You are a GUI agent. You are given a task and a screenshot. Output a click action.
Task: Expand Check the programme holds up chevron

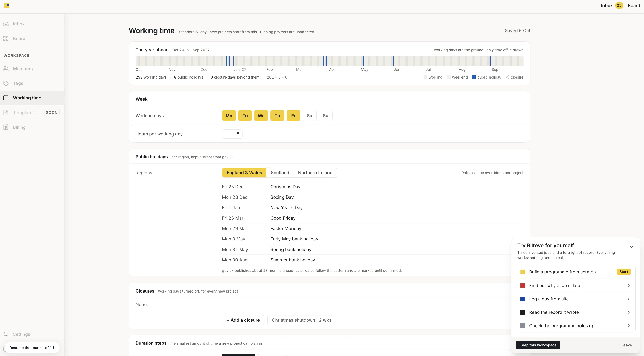point(628,326)
